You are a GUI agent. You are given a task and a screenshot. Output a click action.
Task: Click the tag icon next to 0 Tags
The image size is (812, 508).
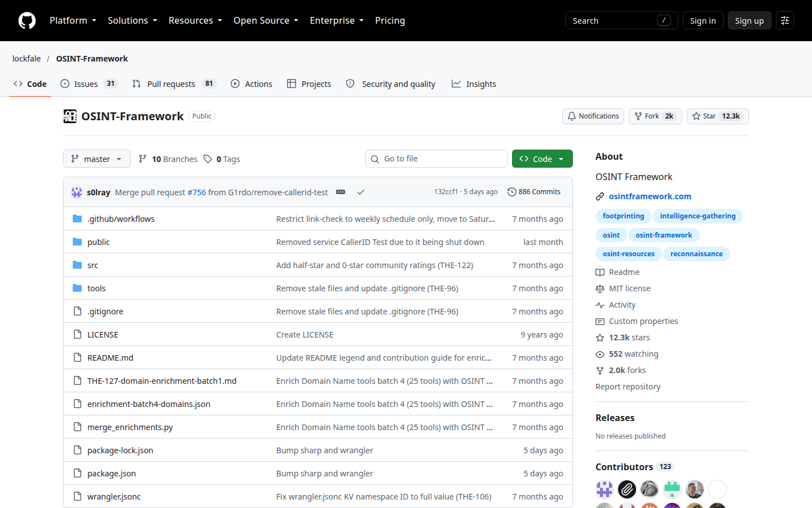click(208, 159)
